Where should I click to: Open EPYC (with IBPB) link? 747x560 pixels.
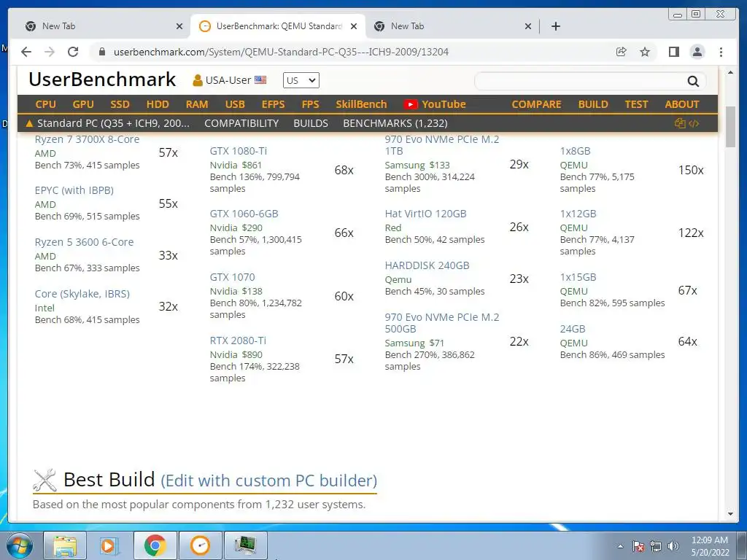coord(74,190)
